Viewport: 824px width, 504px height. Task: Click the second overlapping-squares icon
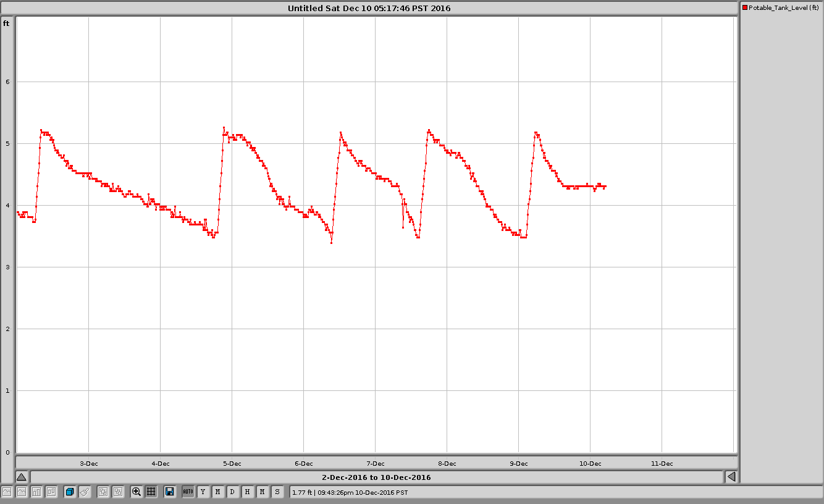tap(118, 492)
